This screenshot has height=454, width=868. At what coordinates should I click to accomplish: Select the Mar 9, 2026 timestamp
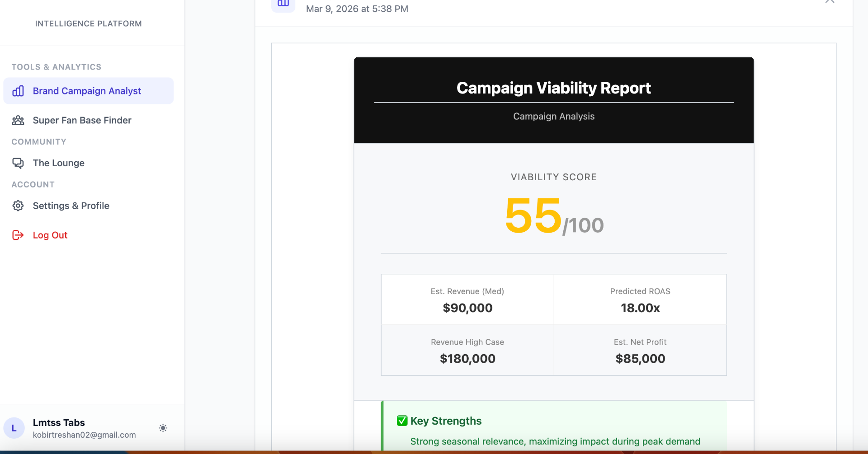357,9
